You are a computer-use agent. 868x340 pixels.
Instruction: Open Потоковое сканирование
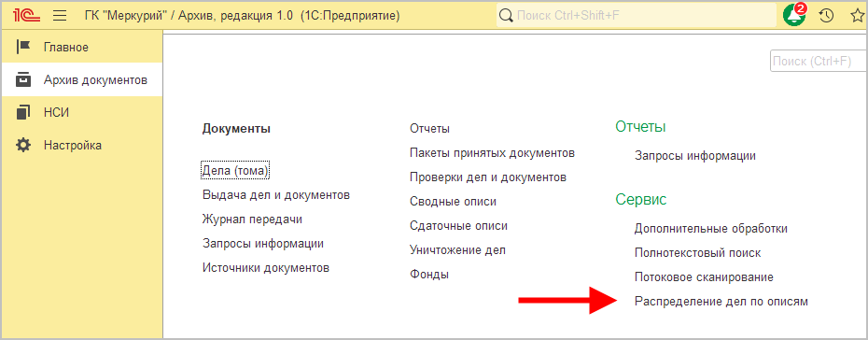pos(704,277)
